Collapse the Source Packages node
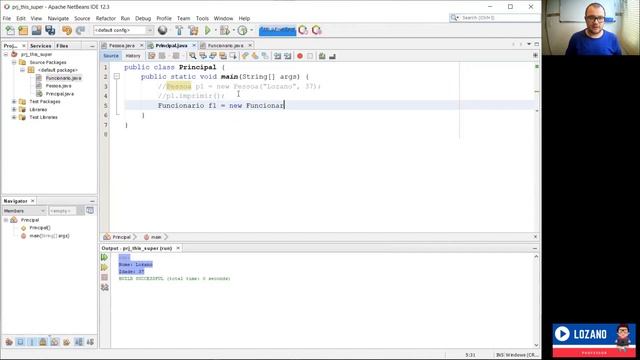Image resolution: width=640 pixels, height=360 pixels. click(14, 62)
